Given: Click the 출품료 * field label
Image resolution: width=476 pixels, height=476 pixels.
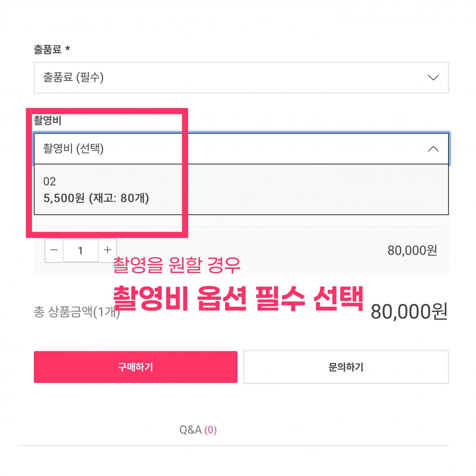Looking at the screenshot, I should 52,49.
